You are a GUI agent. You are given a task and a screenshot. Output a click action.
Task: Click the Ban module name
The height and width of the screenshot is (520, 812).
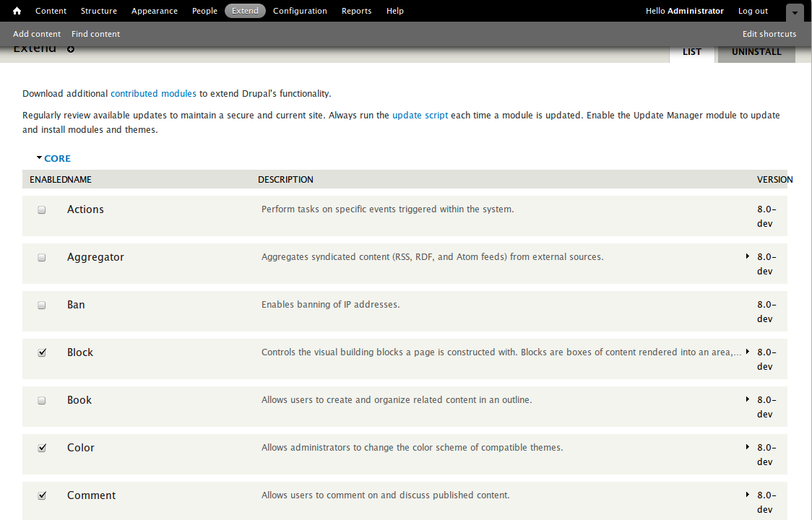click(76, 305)
